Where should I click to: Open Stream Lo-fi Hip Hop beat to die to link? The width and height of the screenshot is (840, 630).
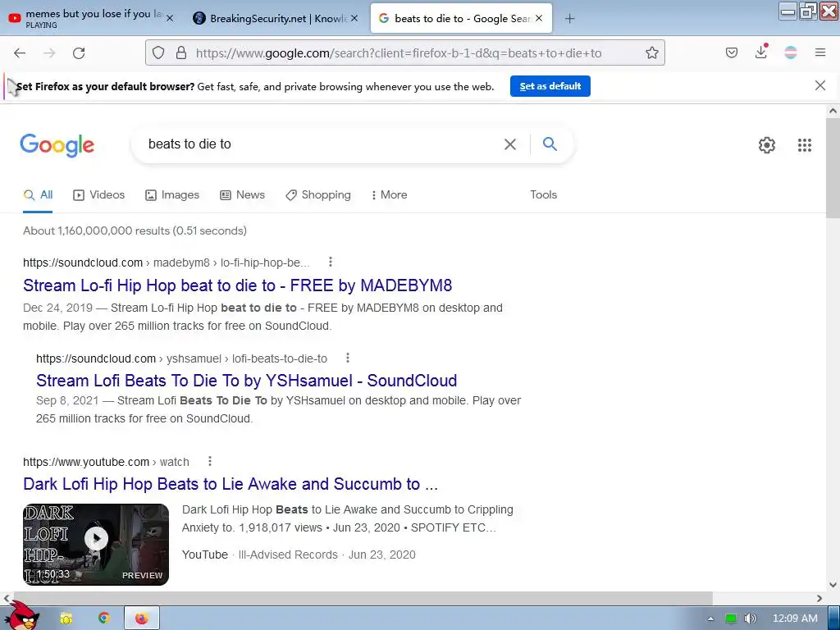coord(237,285)
